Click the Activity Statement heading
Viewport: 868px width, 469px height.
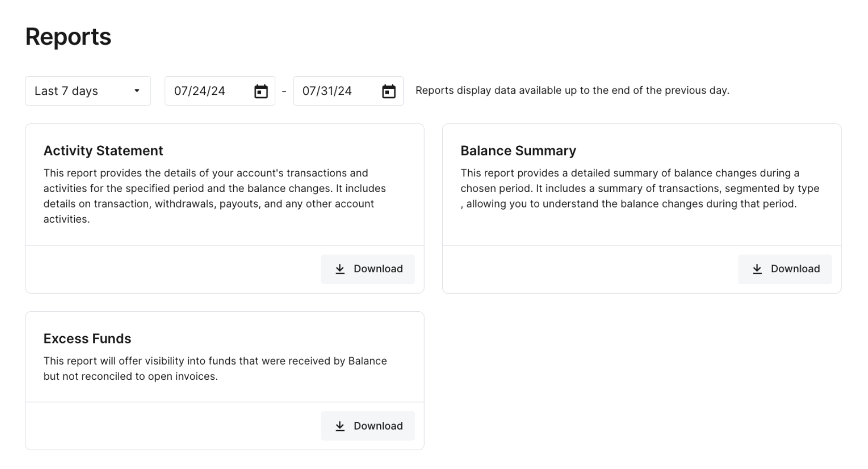click(103, 150)
